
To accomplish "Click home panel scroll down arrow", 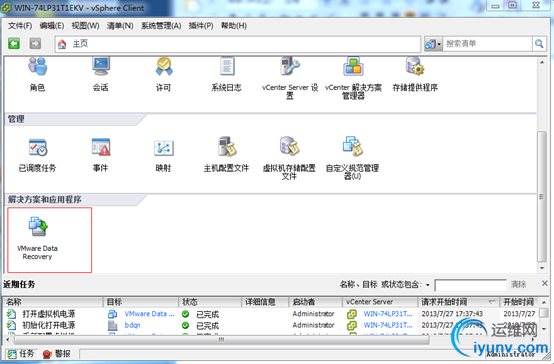I will [542, 268].
